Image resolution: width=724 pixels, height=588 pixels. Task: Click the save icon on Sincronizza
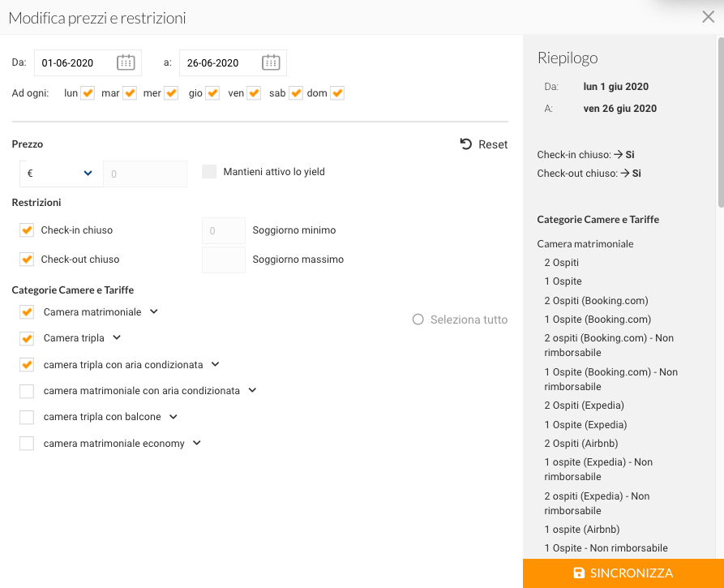point(579,573)
